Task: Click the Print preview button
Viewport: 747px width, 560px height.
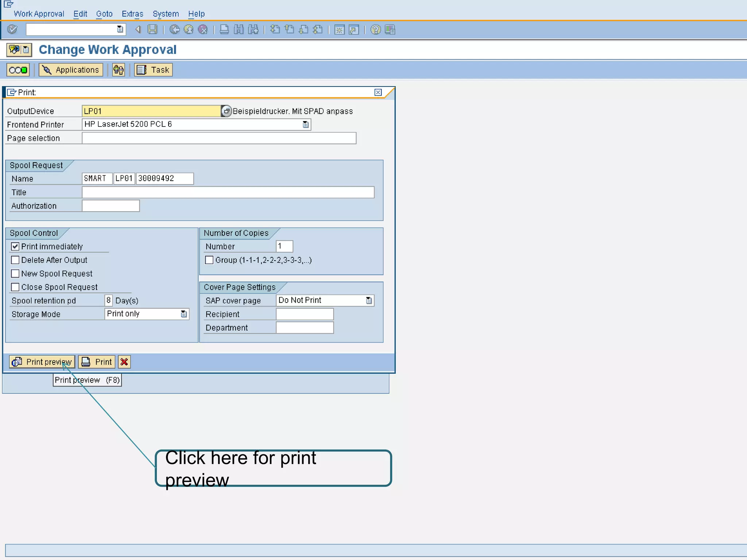Action: [42, 362]
